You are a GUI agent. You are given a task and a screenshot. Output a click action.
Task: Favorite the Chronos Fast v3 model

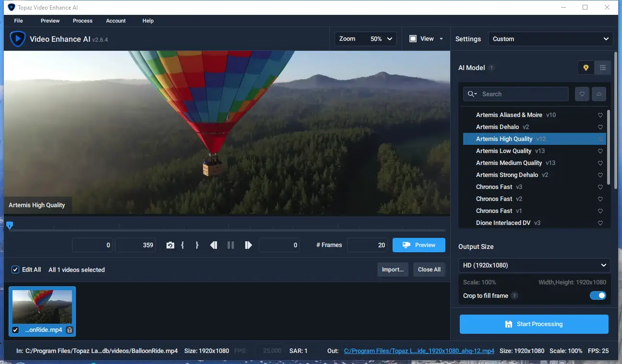(600, 187)
